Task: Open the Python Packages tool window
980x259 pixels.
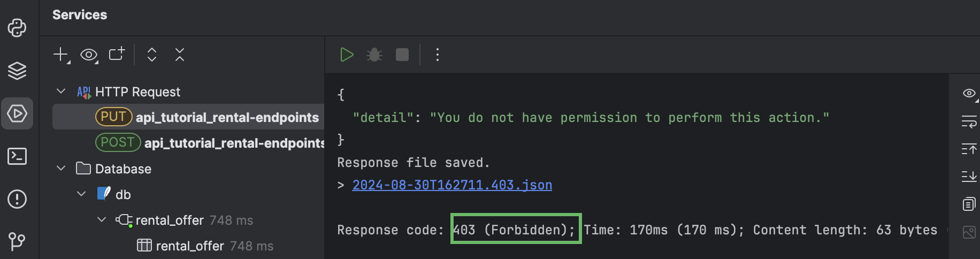Action: [x=17, y=28]
